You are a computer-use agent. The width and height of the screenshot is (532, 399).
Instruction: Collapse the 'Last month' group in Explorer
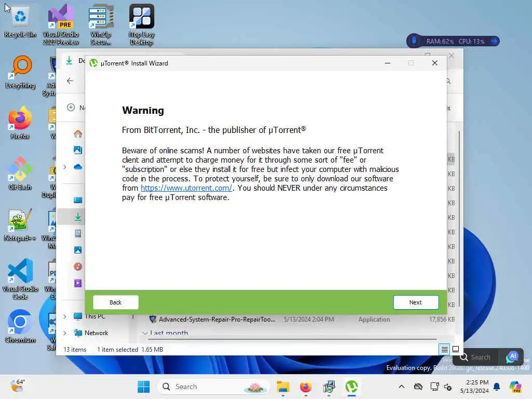145,333
